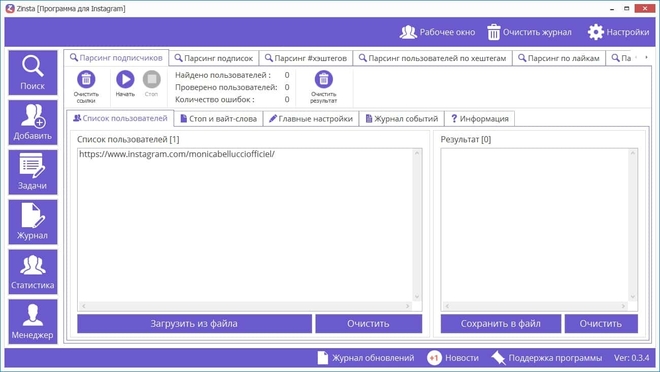Image resolution: width=660 pixels, height=372 pixels.
Task: Open the Журнал sidebar section
Action: tap(33, 222)
